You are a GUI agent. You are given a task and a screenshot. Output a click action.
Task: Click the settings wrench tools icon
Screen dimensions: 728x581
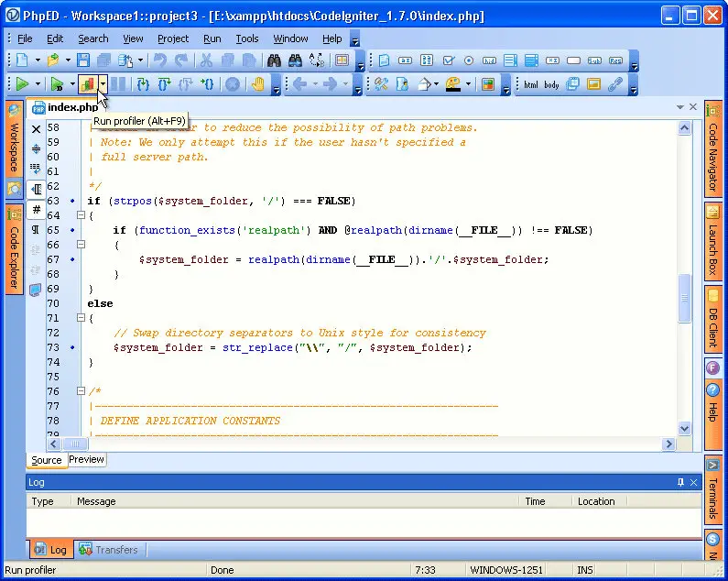(381, 84)
